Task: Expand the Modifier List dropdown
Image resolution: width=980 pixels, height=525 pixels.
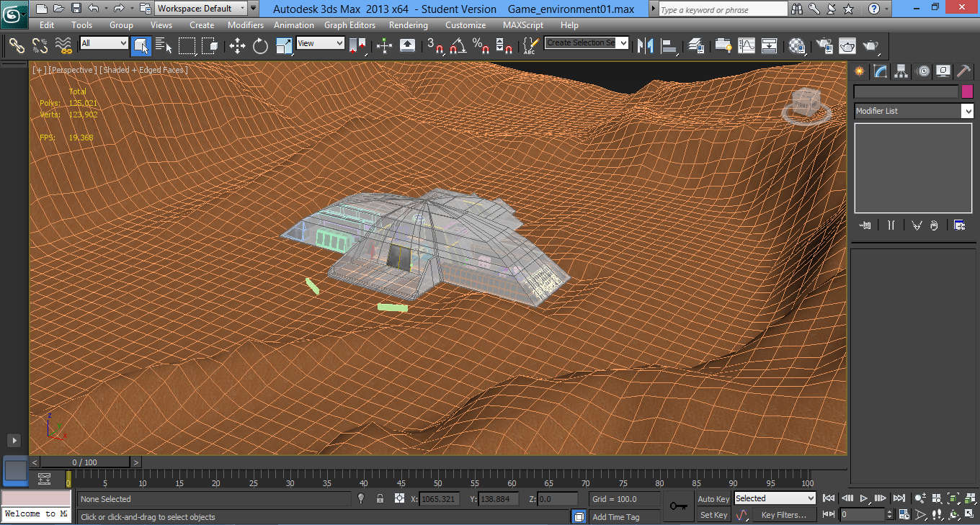Action: (x=967, y=111)
